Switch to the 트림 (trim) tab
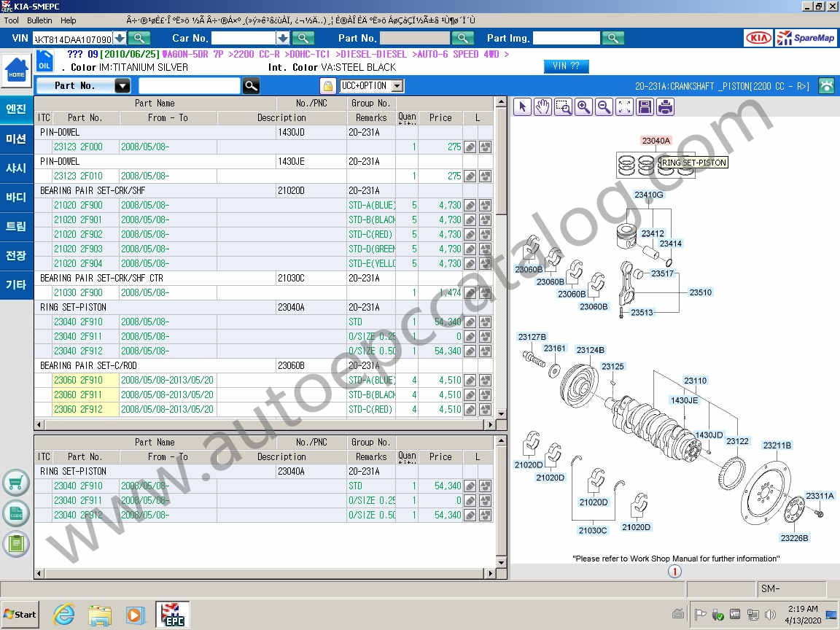840x630 pixels. pyautogui.click(x=16, y=227)
